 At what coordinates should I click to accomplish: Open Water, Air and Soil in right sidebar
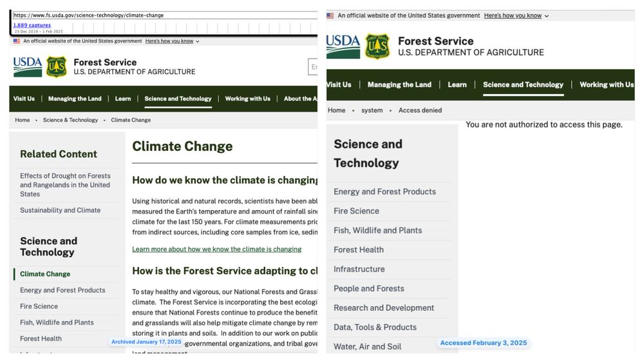click(x=368, y=346)
